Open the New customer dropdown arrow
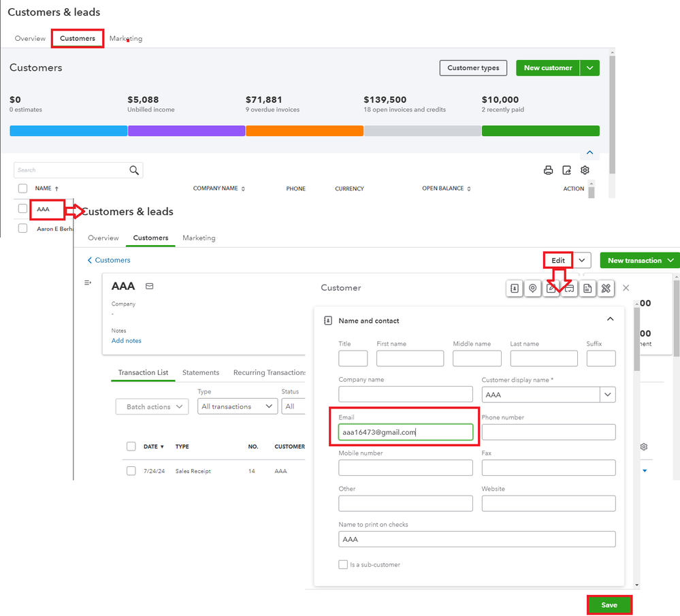Viewport: 680px width, 616px height. pos(589,68)
